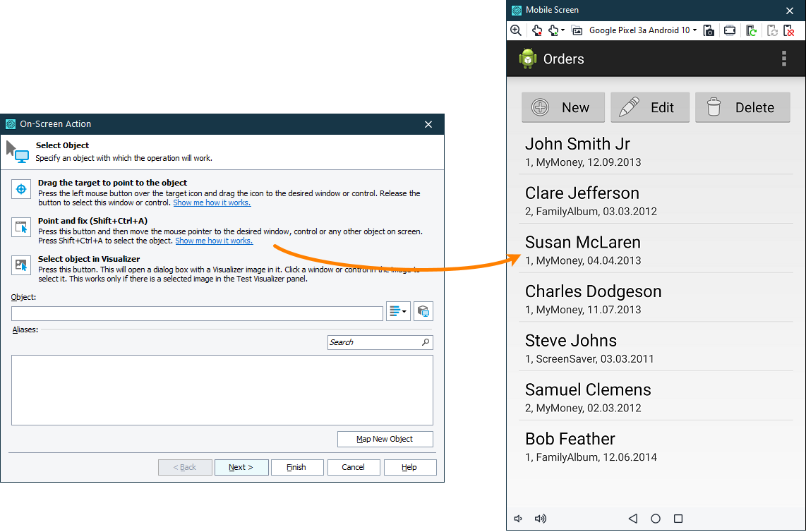This screenshot has height=532, width=806.
Task: Click the disconnect device red icon
Action: coord(788,30)
